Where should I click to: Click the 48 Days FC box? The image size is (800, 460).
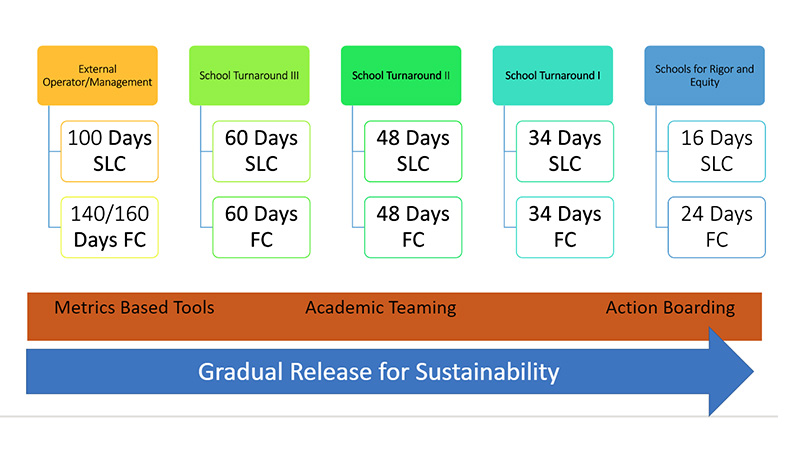(413, 227)
